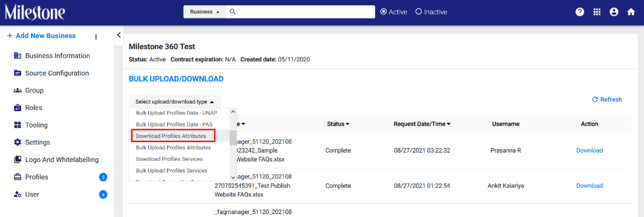Click the Username column header

click(506, 124)
